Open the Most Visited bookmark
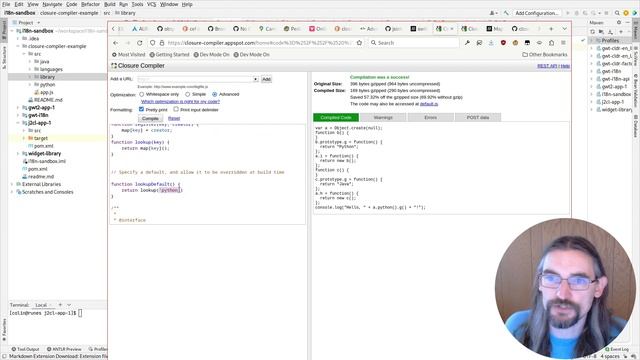 click(129, 55)
